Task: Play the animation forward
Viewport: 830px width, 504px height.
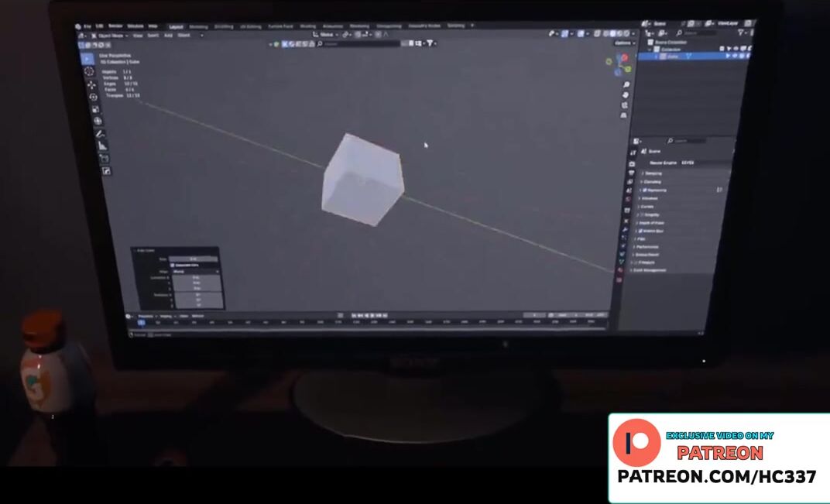Action: (372, 316)
